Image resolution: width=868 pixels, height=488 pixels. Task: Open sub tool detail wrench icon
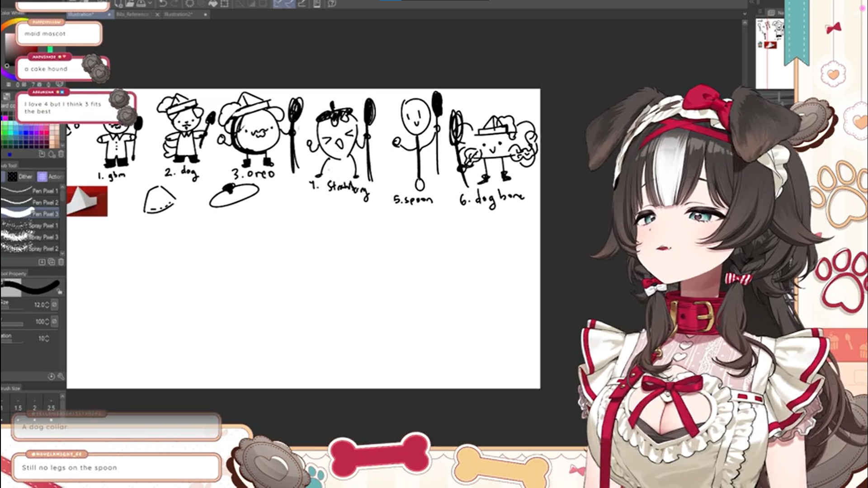(x=61, y=376)
